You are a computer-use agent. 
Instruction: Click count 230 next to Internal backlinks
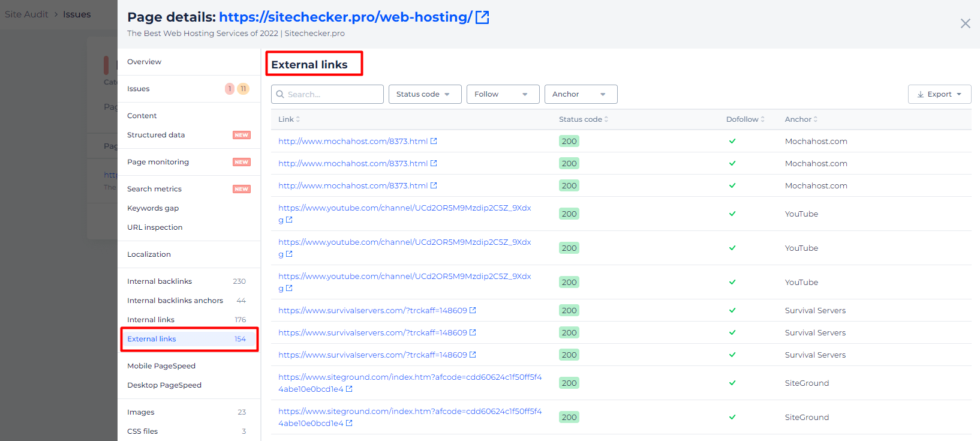click(239, 281)
